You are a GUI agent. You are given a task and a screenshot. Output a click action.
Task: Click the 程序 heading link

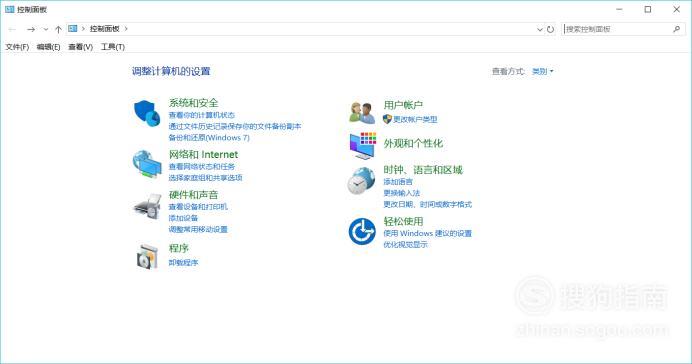(179, 248)
